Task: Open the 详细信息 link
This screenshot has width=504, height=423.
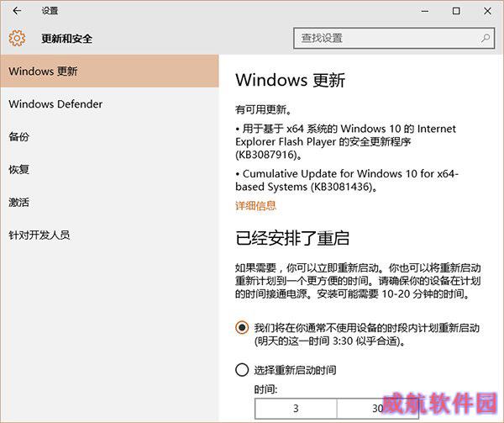Action: tap(255, 205)
